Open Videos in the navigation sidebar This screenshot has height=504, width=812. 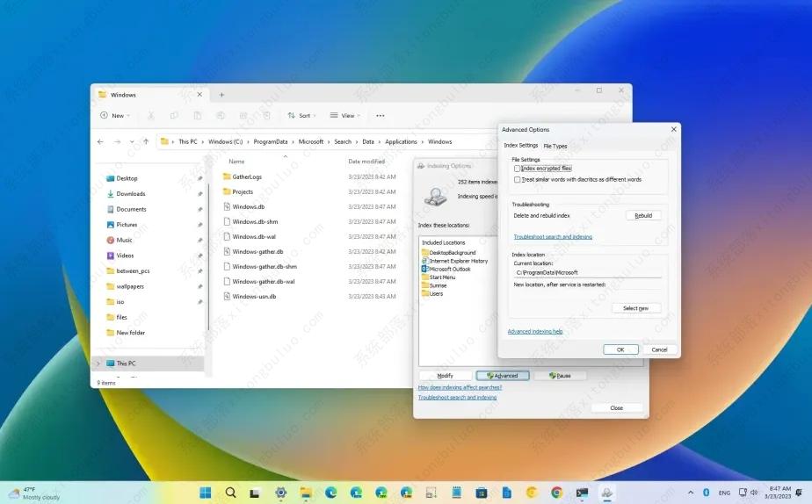coord(125,256)
